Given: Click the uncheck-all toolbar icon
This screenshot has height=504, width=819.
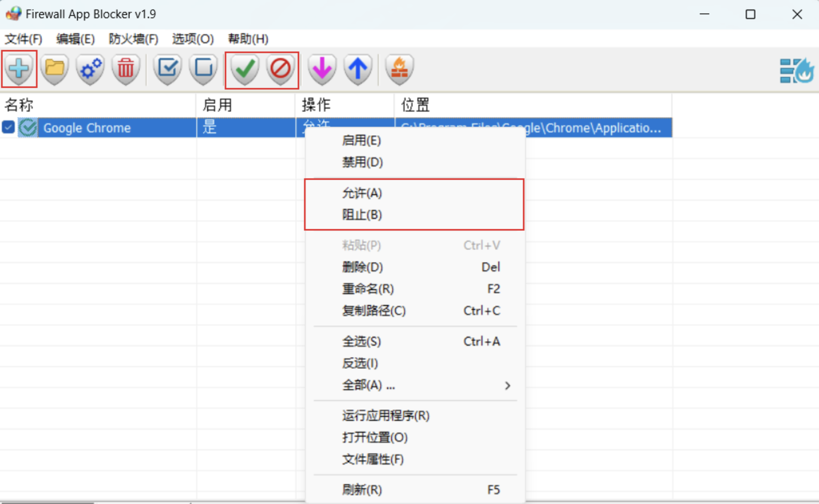Looking at the screenshot, I should point(203,69).
